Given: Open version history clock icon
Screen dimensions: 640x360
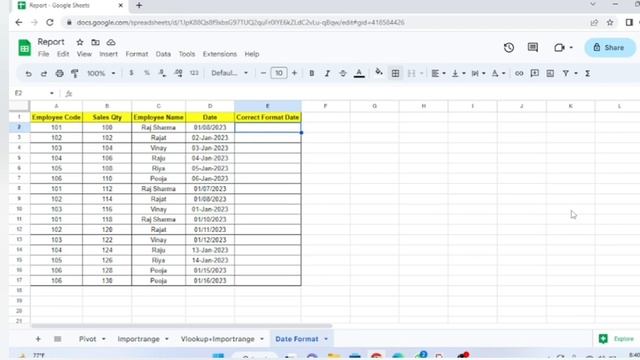Looking at the screenshot, I should pyautogui.click(x=509, y=47).
